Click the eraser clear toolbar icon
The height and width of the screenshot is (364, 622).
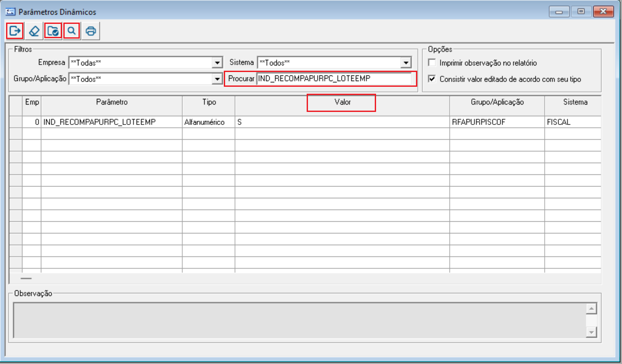point(34,31)
